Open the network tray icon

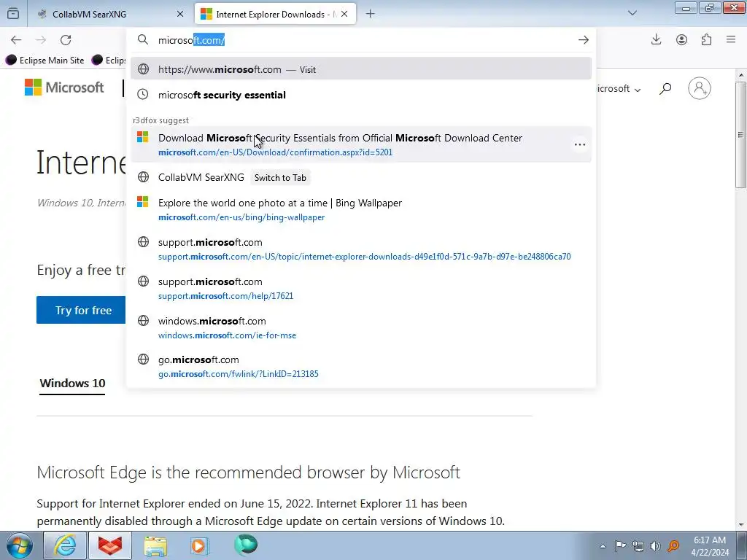click(638, 546)
